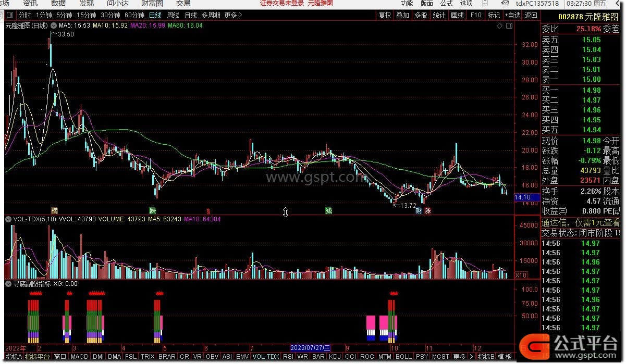This screenshot has height=364, width=626.
Task: Expand the 更多 indicator list
Action: point(459,357)
